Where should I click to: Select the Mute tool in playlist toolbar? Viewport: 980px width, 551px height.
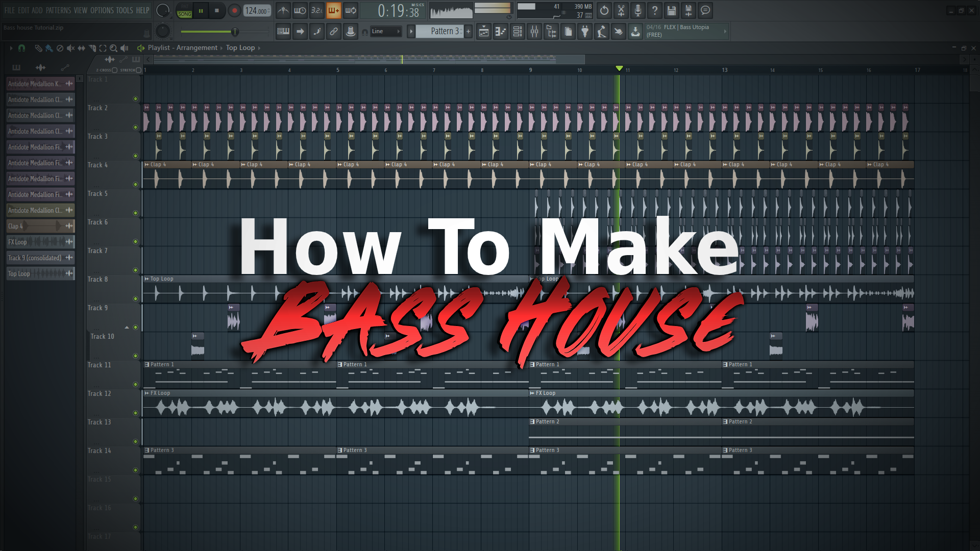(x=70, y=48)
